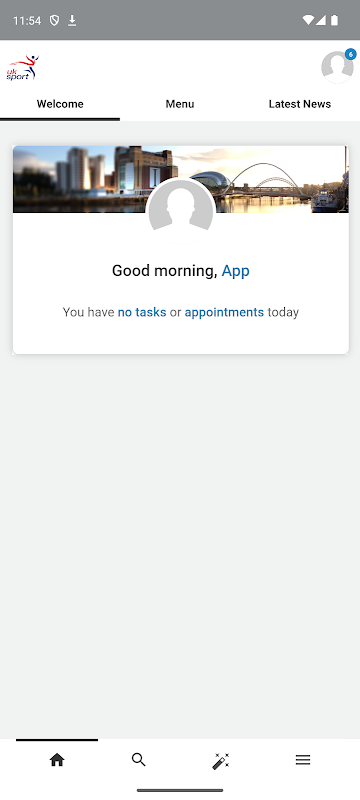Viewport: 360px width, 800px height.
Task: Tap the battery icon in the status bar
Action: click(x=335, y=20)
